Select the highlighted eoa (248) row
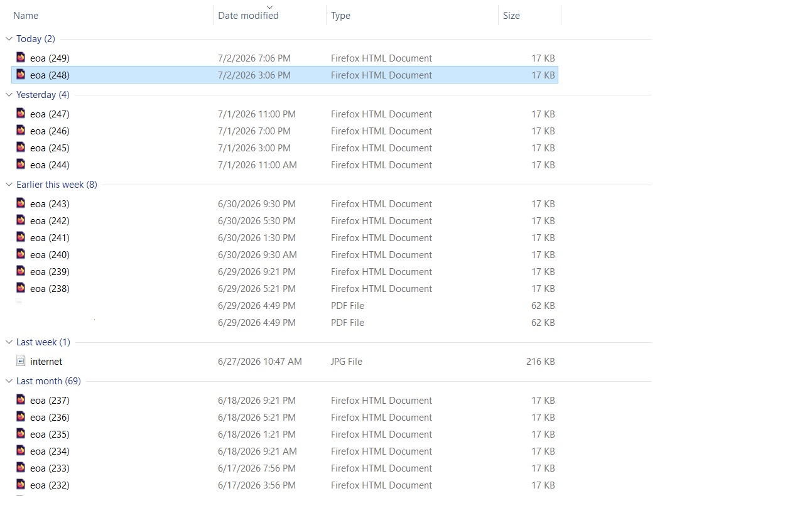The height and width of the screenshot is (513, 812). tap(284, 75)
